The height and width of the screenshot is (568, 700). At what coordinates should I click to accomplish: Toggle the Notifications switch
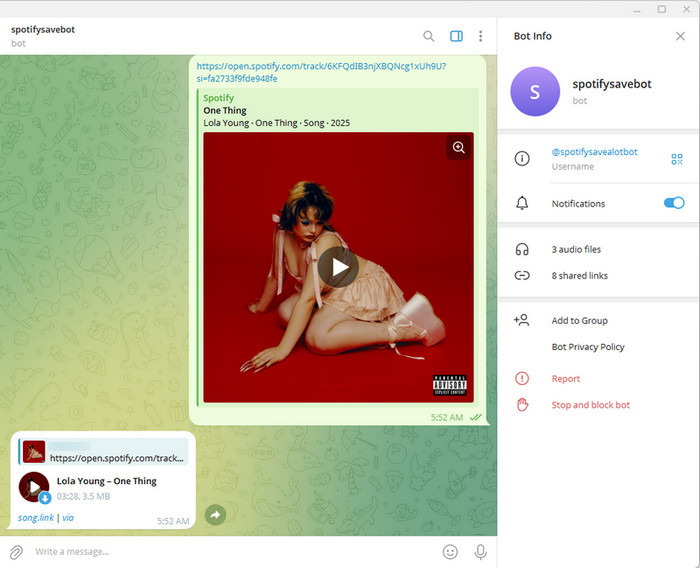pyautogui.click(x=674, y=203)
